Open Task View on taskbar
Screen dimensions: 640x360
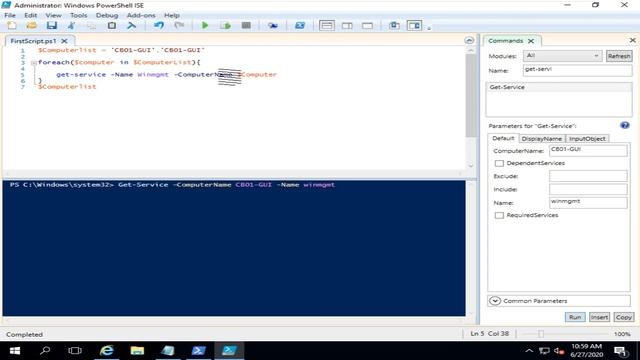75,351
